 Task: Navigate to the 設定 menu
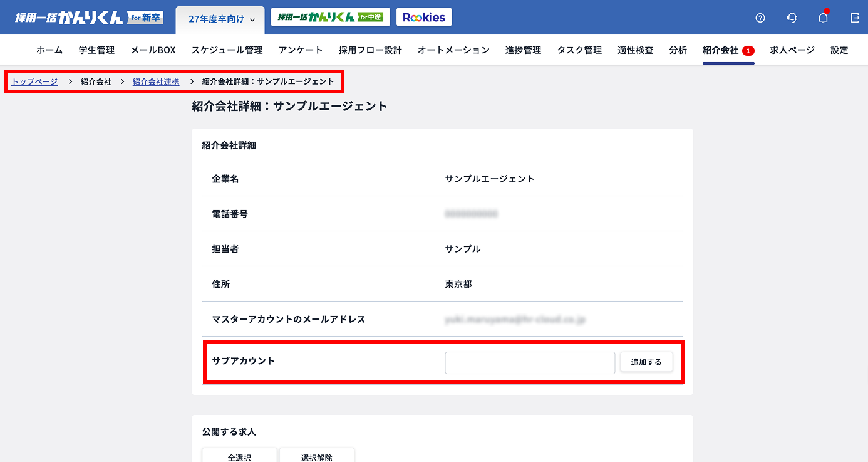point(839,50)
